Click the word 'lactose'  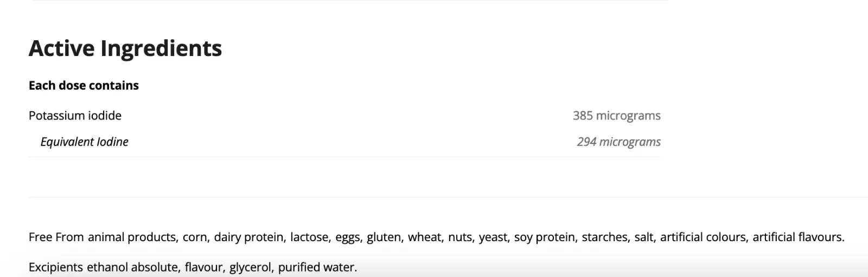(x=309, y=237)
